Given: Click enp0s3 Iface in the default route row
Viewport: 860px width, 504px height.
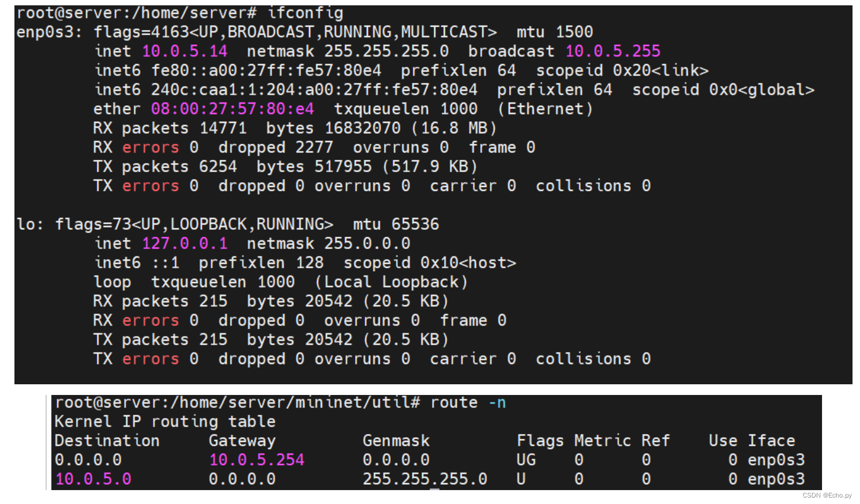Looking at the screenshot, I should [776, 460].
